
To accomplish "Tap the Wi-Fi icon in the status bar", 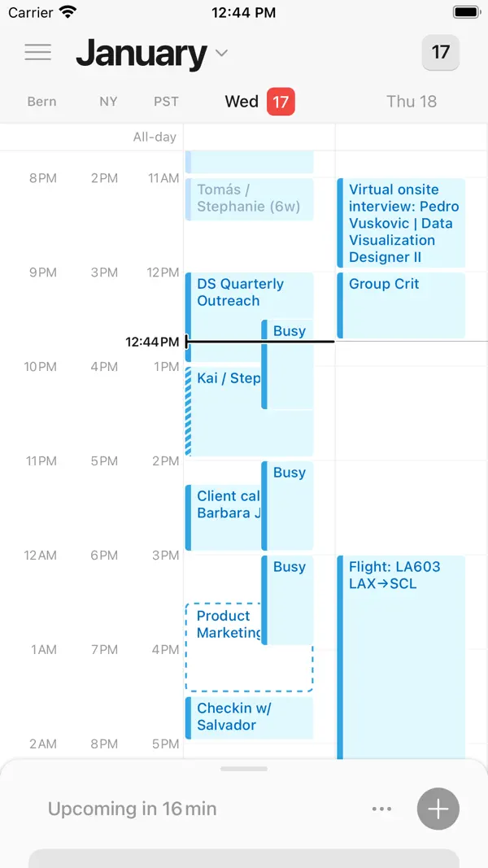I will pos(66,11).
